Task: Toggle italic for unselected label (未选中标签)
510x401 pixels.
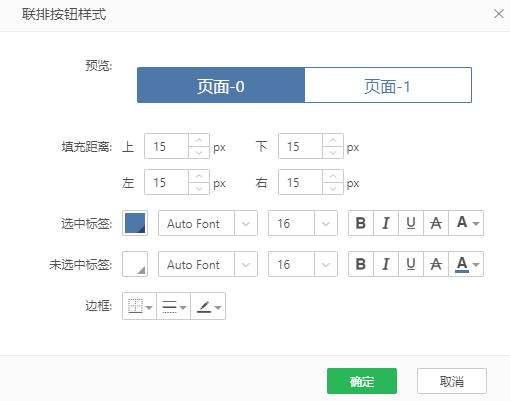Action: [386, 264]
